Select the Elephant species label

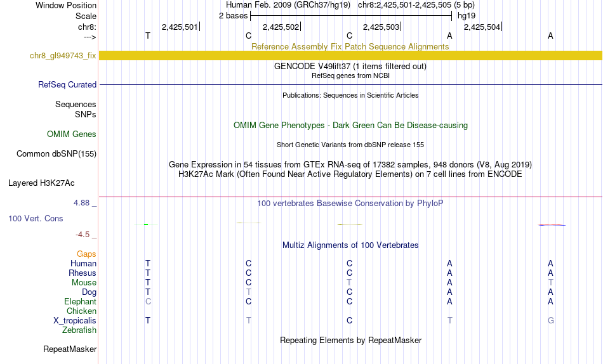click(81, 301)
